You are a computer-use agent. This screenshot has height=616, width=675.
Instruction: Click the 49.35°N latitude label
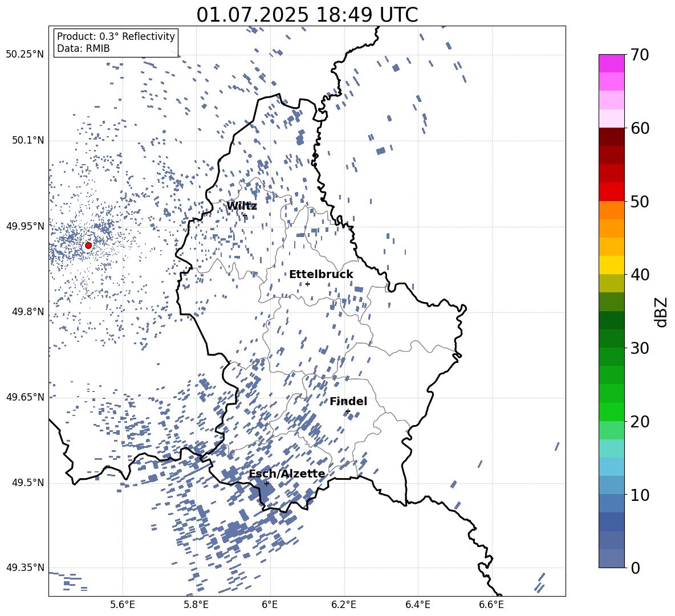pos(25,568)
